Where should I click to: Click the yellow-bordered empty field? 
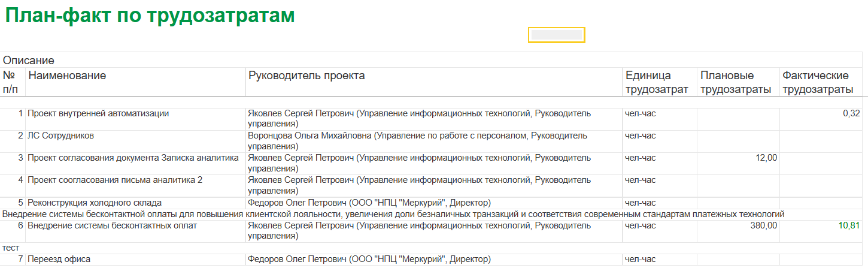(556, 35)
